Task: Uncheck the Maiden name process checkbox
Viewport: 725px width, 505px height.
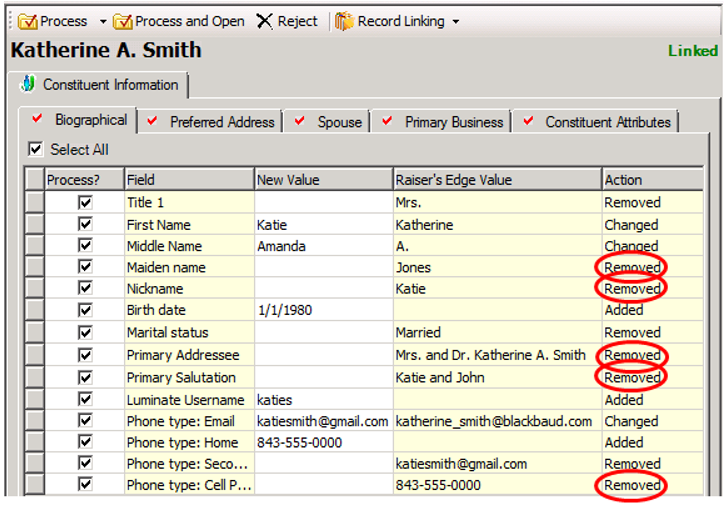Action: point(85,267)
